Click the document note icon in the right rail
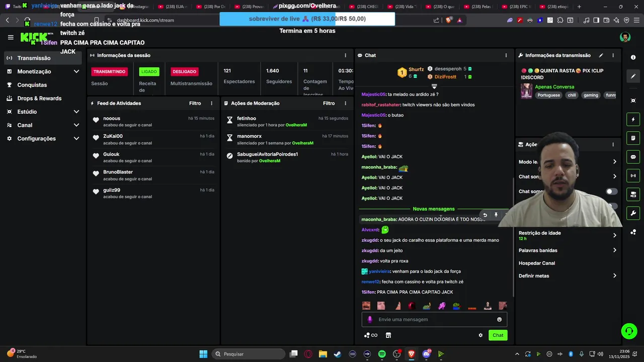Viewport: 644px width, 362px height. click(633, 138)
